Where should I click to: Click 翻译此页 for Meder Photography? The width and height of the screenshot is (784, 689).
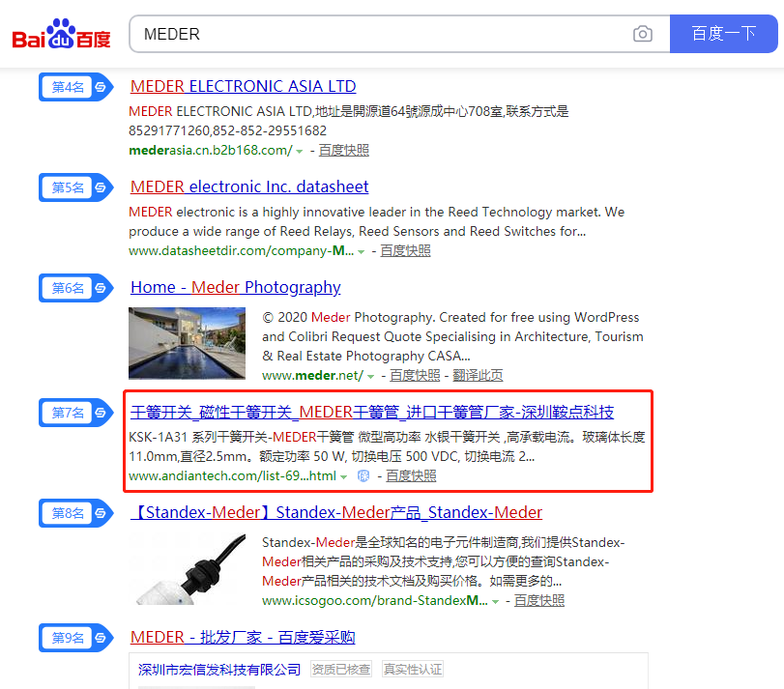click(x=478, y=375)
